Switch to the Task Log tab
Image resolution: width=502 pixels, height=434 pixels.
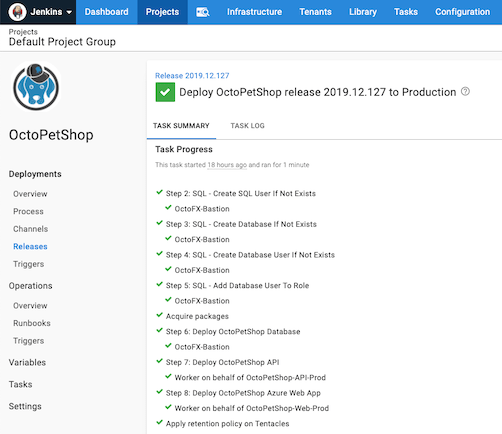click(247, 126)
